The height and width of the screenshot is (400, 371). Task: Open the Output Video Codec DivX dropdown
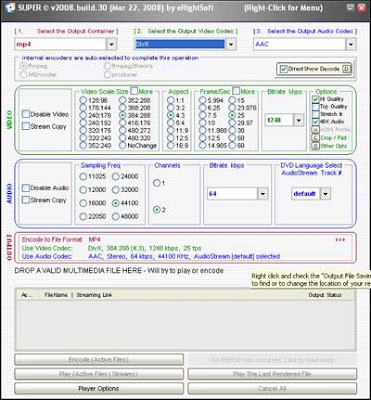(231, 44)
